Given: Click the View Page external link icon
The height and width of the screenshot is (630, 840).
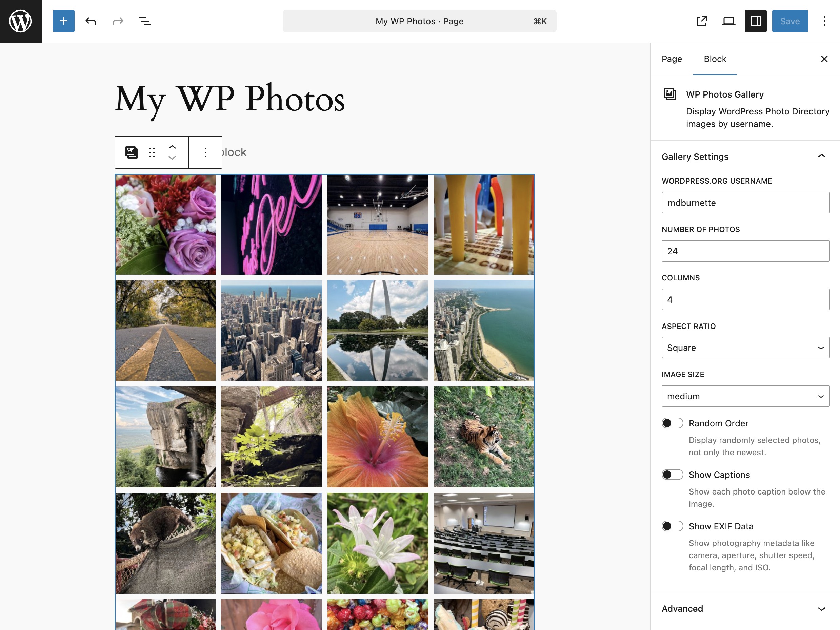Looking at the screenshot, I should pyautogui.click(x=701, y=21).
